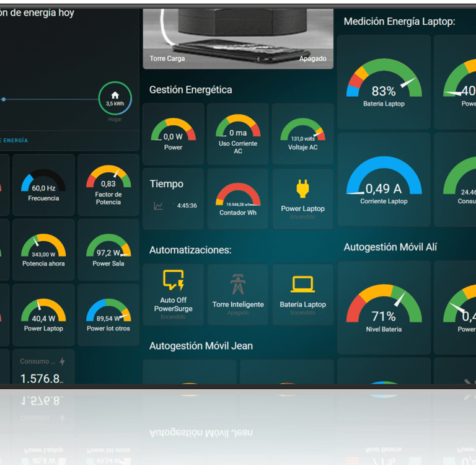Click the Tiempo history graph icon
The width and height of the screenshot is (476, 465).
[158, 206]
